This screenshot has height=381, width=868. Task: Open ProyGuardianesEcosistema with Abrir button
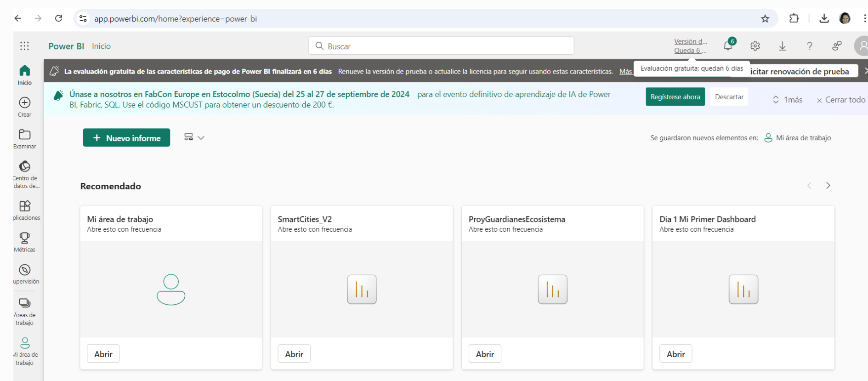485,354
